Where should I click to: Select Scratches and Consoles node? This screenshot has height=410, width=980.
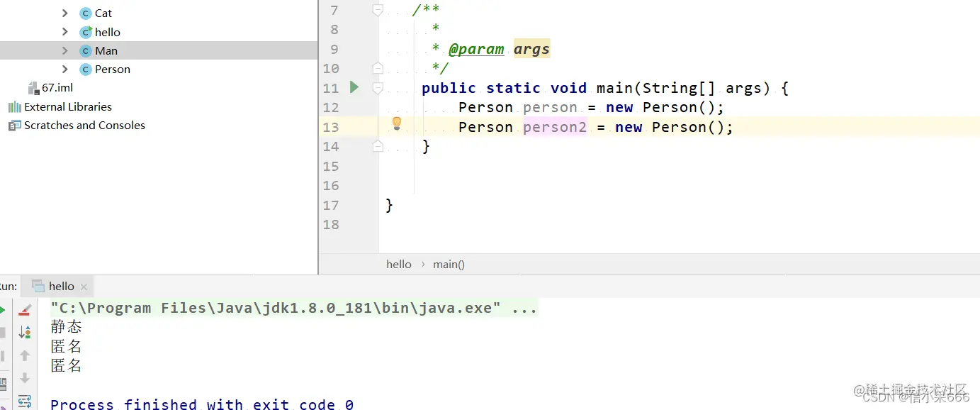click(84, 125)
